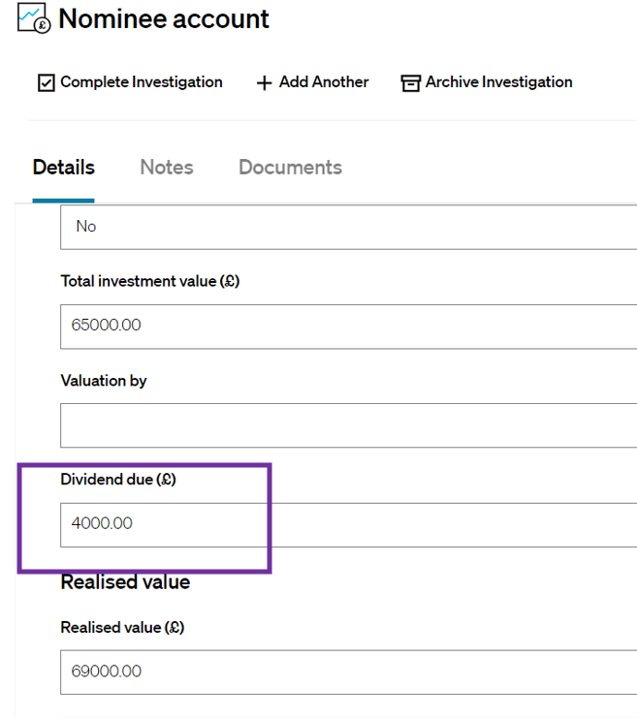Click the Nominee account chart icon
The image size is (637, 718).
coord(34,18)
